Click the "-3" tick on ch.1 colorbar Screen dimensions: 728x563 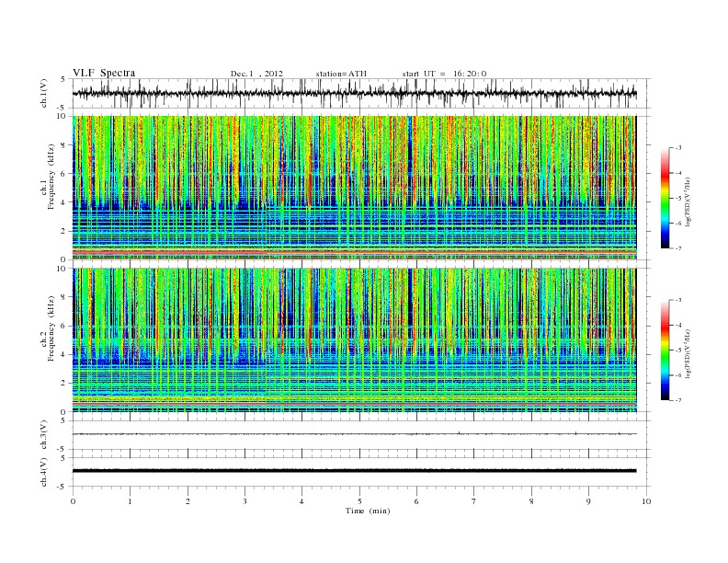coord(678,148)
